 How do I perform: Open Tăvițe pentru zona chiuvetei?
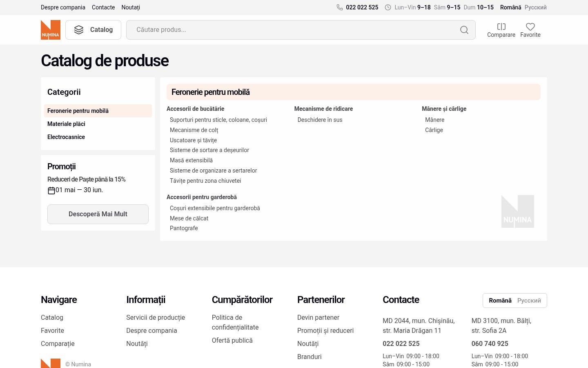pyautogui.click(x=205, y=181)
